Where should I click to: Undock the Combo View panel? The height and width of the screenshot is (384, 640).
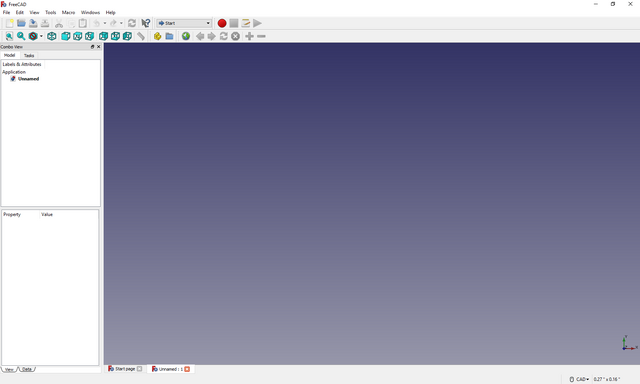point(92,47)
